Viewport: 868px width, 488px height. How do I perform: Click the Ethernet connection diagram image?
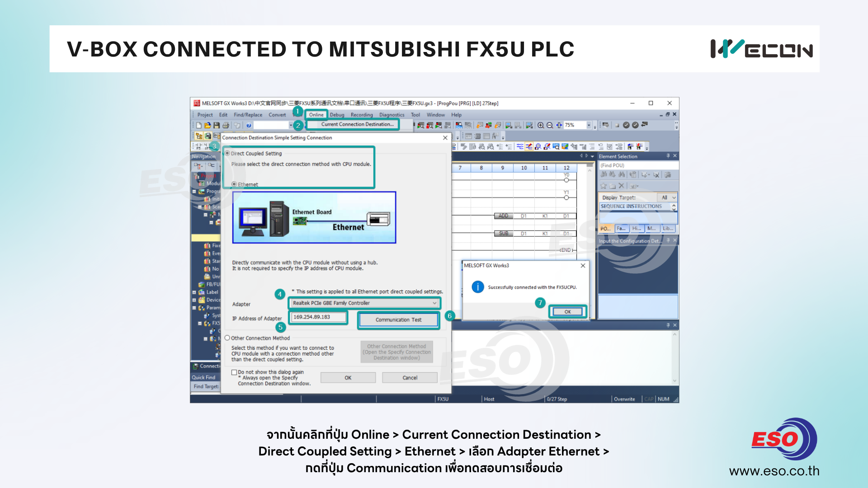pyautogui.click(x=314, y=217)
